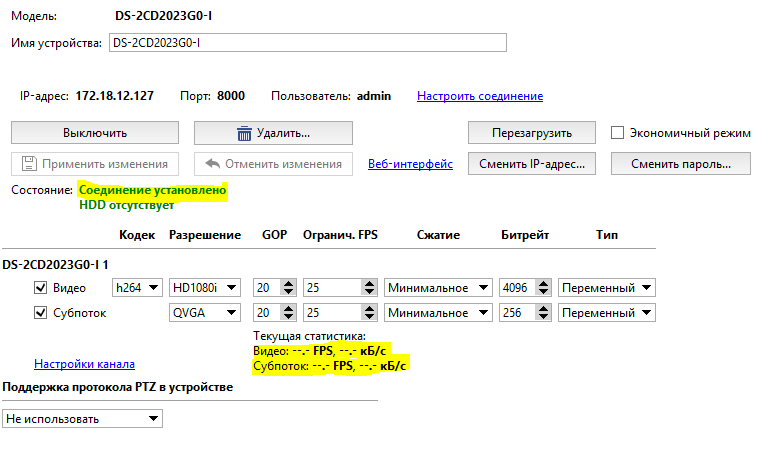The height and width of the screenshot is (454, 770).
Task: Increase Видео FPS limit with up arrow
Action: [x=369, y=284]
